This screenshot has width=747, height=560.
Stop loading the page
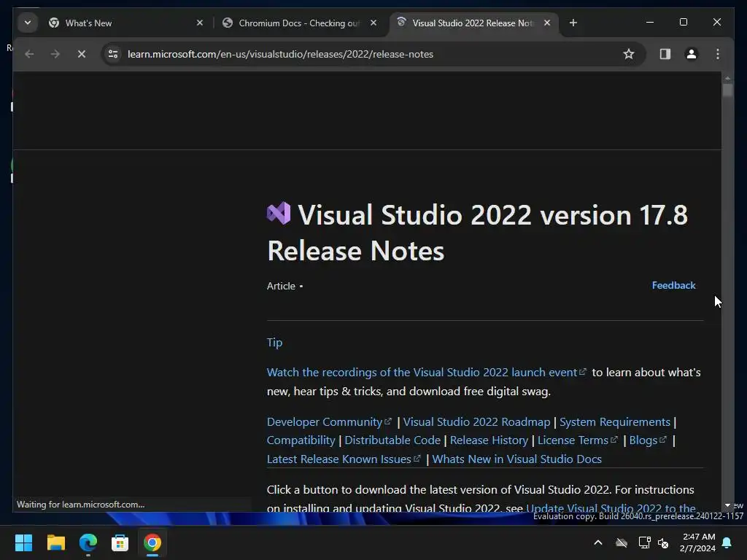tap(82, 54)
